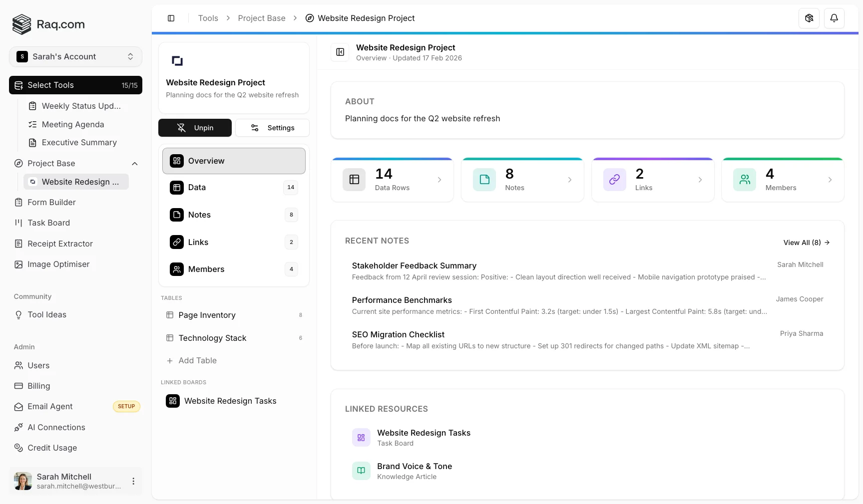Viewport: 863px width, 504px height.
Task: Open the Tools breadcrumb link
Action: click(x=208, y=18)
